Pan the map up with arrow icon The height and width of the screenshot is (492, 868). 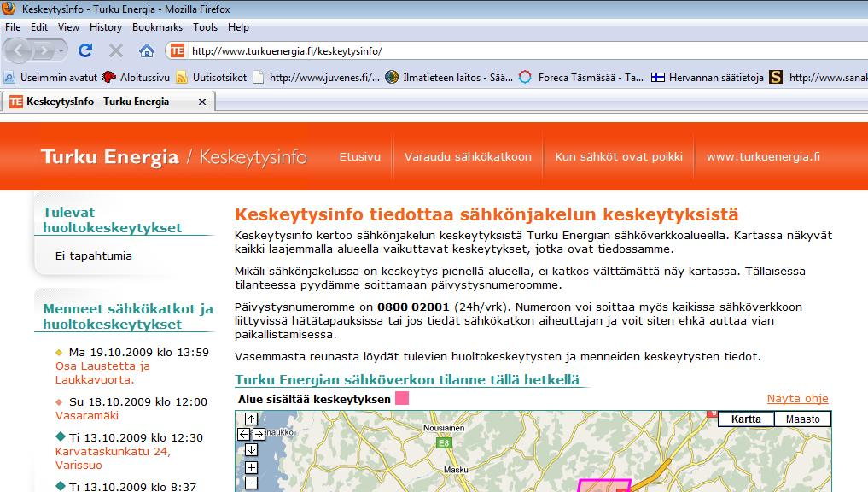251,419
